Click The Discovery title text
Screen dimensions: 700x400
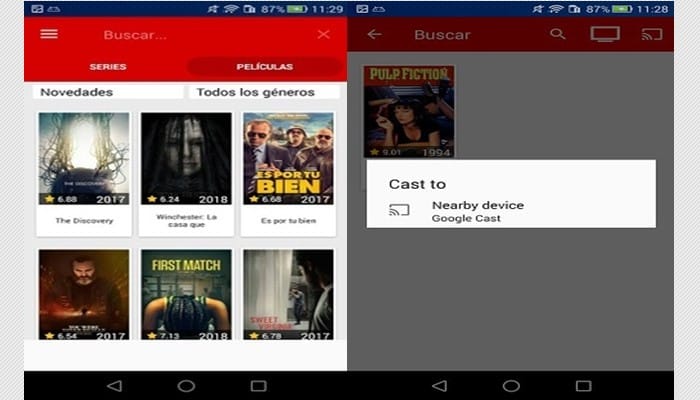[84, 221]
